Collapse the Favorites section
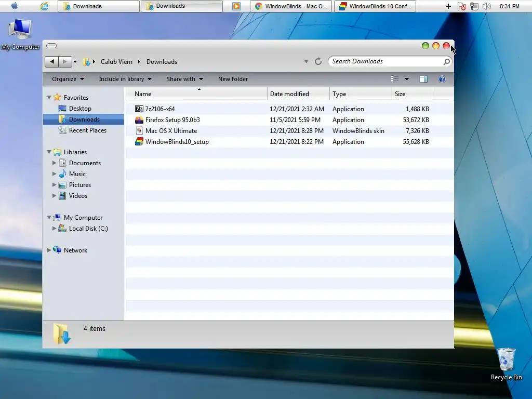532x399 pixels. tap(49, 97)
